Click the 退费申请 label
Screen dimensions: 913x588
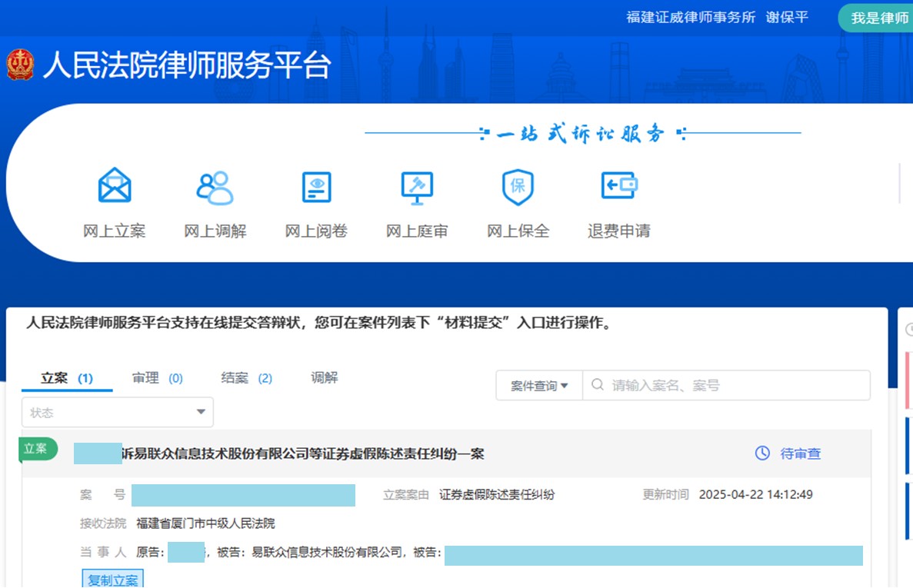tap(619, 231)
